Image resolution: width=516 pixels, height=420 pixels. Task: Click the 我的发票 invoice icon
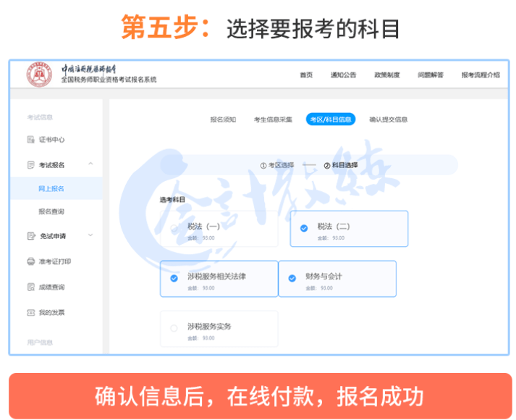pyautogui.click(x=31, y=313)
